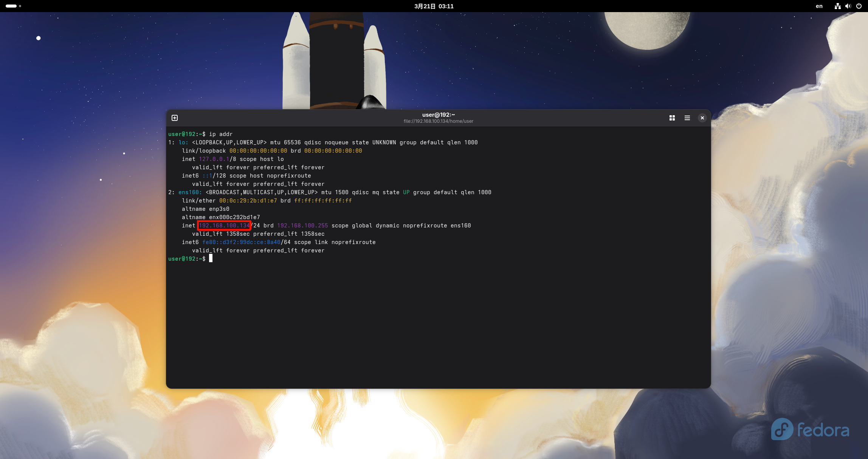Click the user@192:~ window title
This screenshot has height=459, width=868.
pos(438,115)
